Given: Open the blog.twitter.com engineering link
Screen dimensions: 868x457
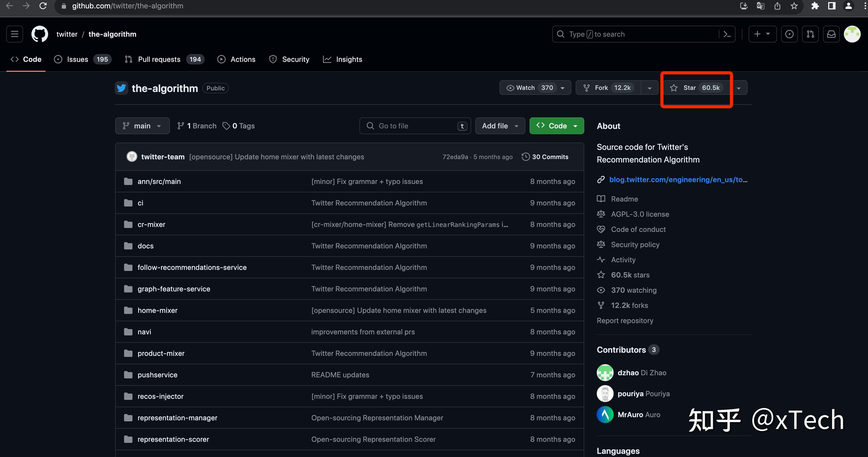Looking at the screenshot, I should [678, 179].
